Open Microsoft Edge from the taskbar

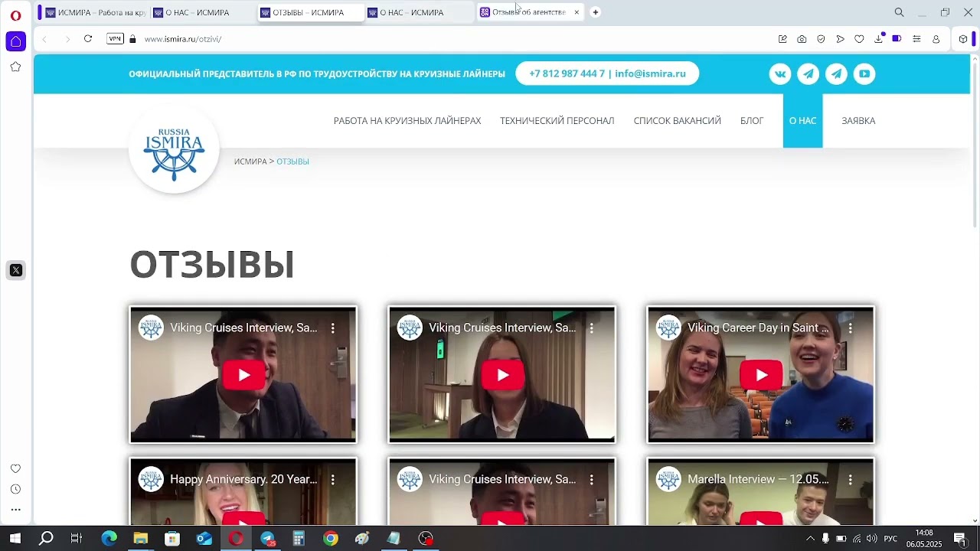pyautogui.click(x=109, y=539)
